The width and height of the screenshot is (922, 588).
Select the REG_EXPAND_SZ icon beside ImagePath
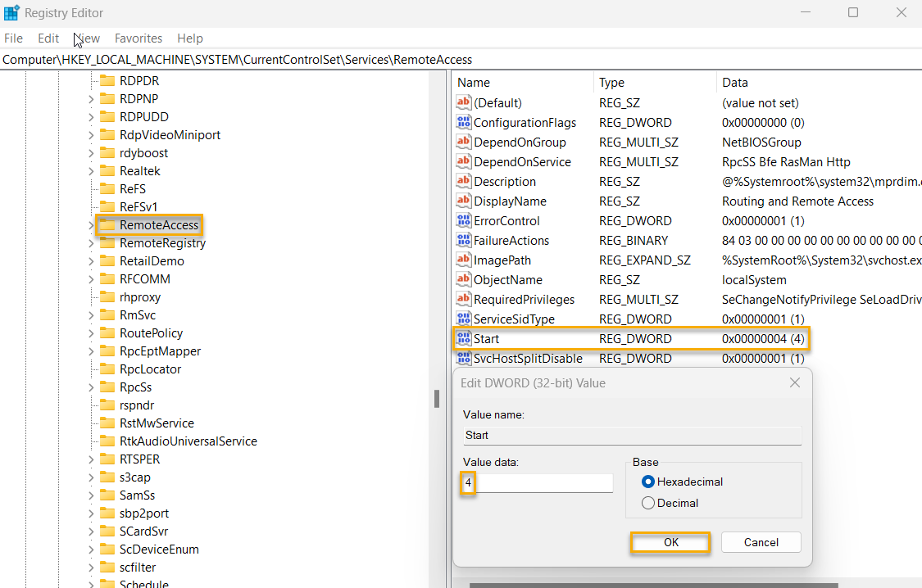pos(464,260)
